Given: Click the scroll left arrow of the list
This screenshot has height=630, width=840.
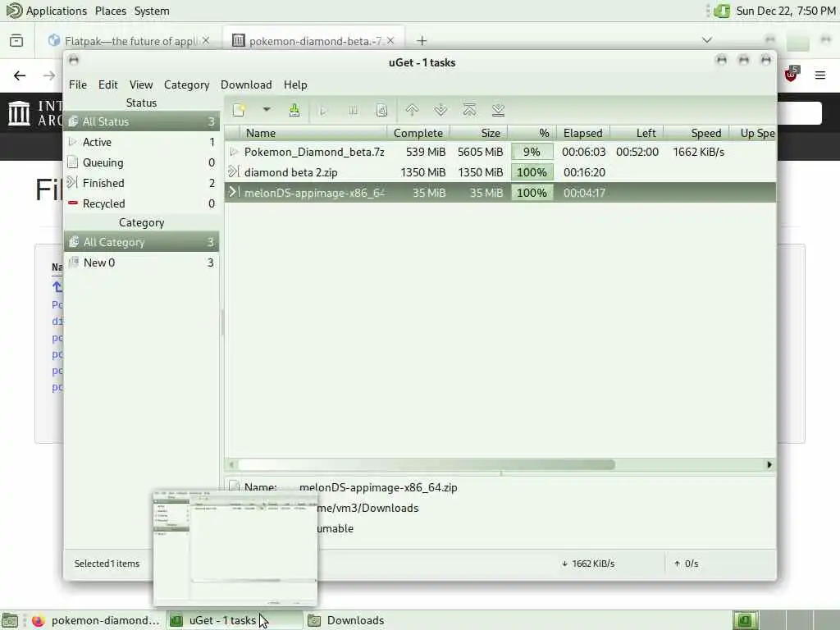Looking at the screenshot, I should tap(231, 464).
